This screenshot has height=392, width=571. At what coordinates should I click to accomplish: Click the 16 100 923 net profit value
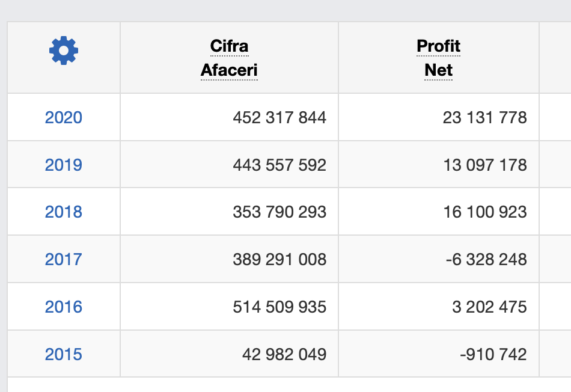pyautogui.click(x=484, y=212)
